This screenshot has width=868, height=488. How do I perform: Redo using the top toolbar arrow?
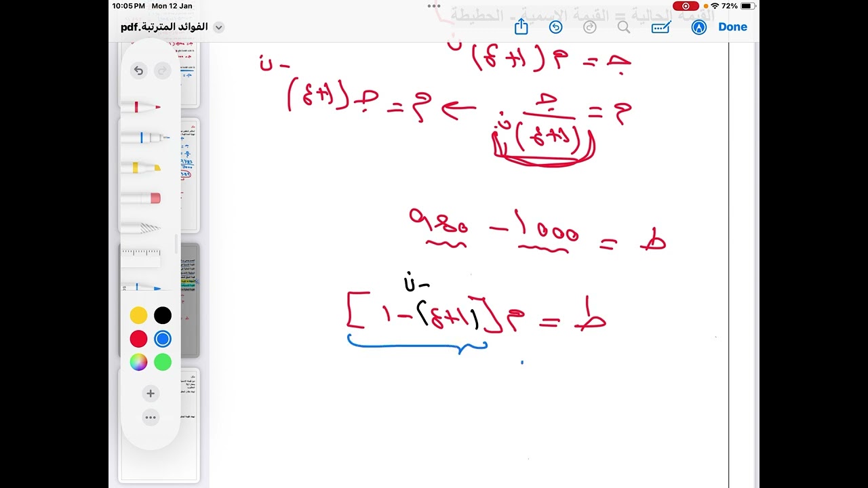tap(589, 27)
